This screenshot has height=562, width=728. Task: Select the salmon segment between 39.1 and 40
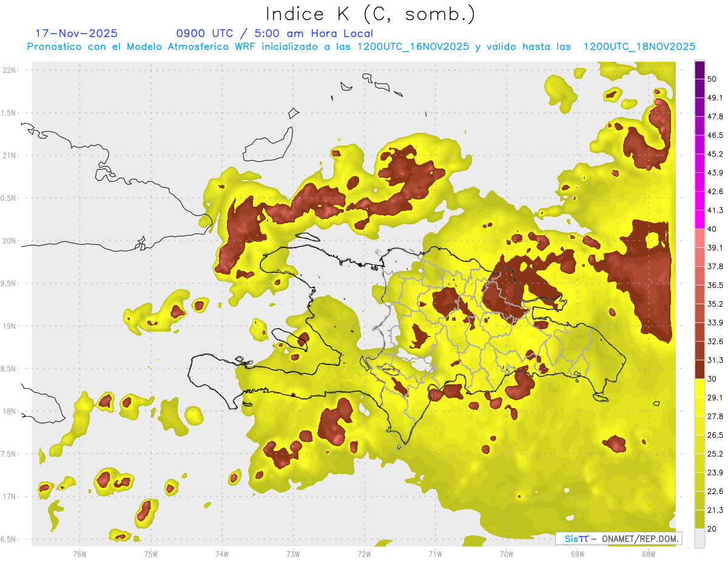pyautogui.click(x=699, y=238)
